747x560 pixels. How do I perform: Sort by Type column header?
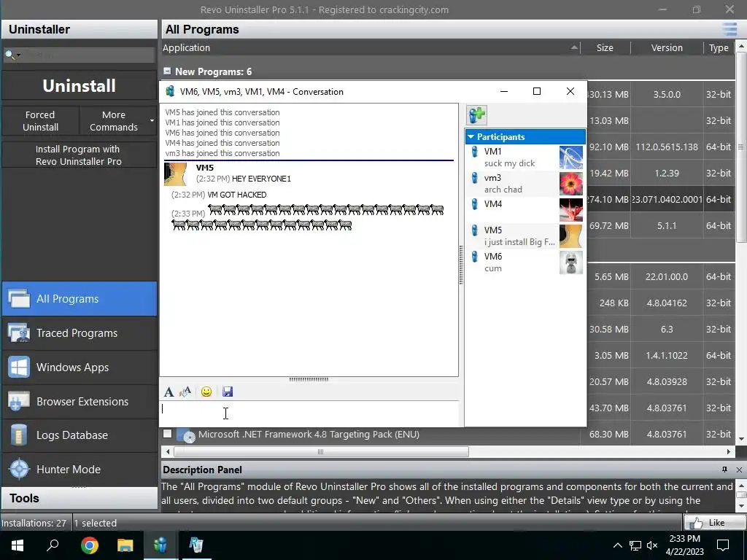[x=719, y=47]
